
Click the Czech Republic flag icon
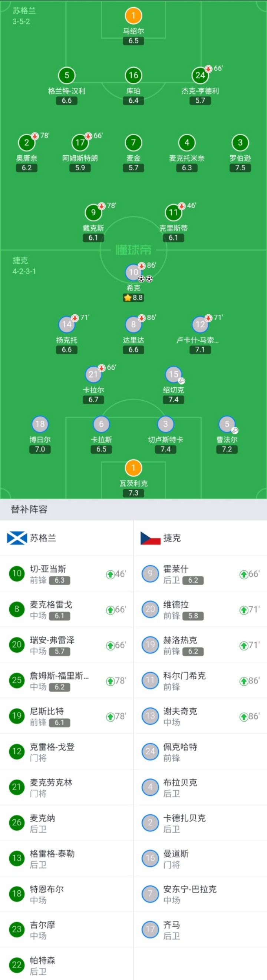point(151,538)
